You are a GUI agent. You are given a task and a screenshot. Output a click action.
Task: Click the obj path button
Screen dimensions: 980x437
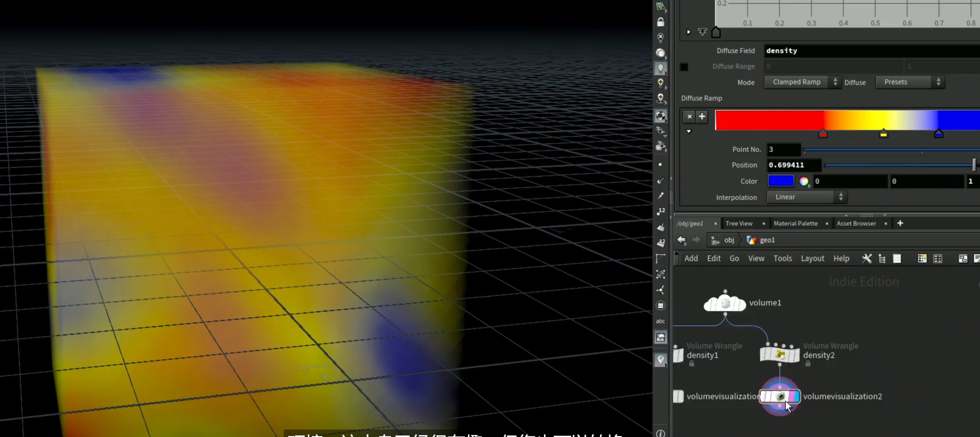click(723, 240)
